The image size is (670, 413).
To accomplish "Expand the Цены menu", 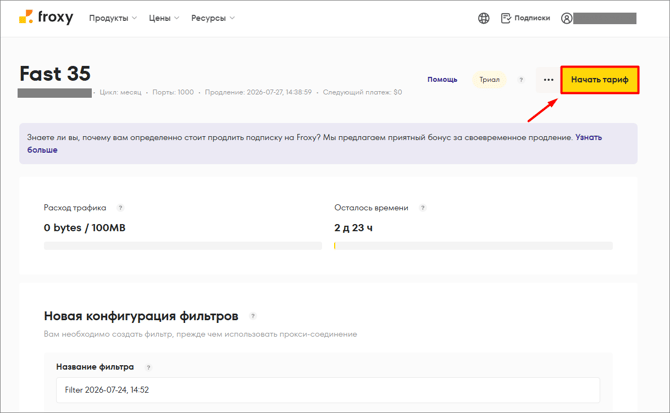I will [164, 18].
